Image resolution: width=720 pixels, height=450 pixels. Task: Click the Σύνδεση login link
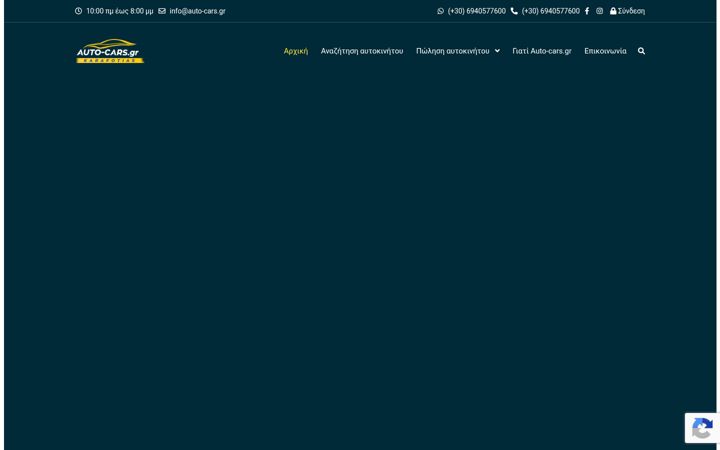[x=631, y=11]
